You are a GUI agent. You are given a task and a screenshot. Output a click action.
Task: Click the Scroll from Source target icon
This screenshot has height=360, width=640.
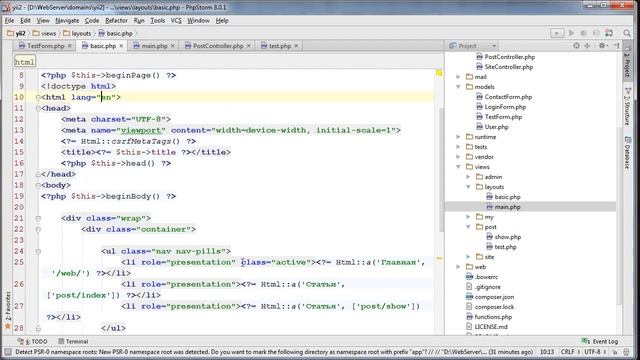[576, 46]
